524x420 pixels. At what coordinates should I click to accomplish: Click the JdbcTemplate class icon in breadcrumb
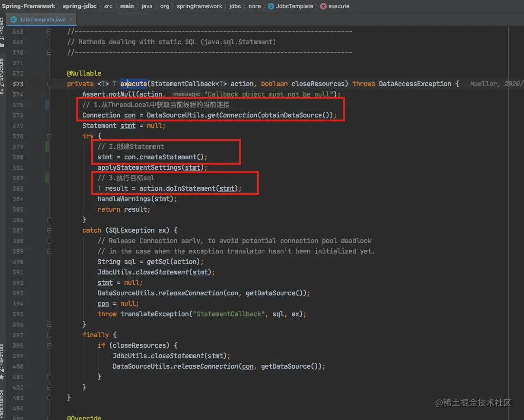[271, 6]
